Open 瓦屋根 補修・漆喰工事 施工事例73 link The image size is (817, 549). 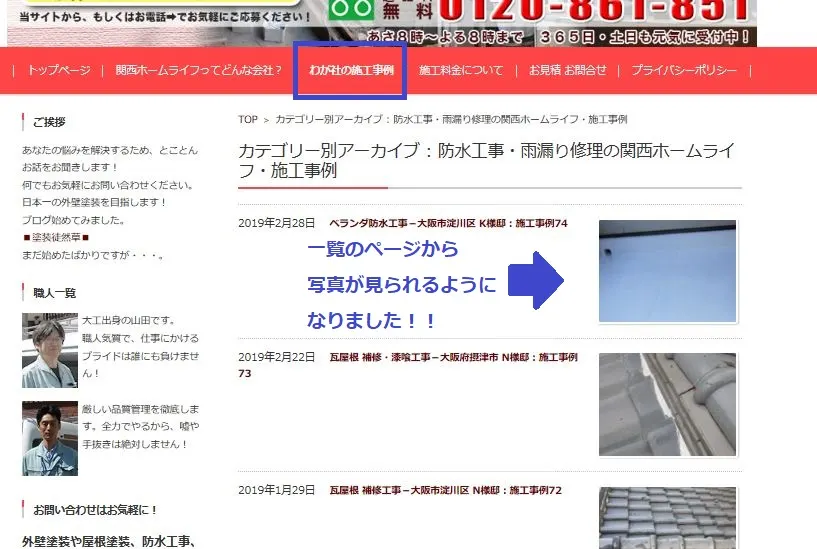408,365
